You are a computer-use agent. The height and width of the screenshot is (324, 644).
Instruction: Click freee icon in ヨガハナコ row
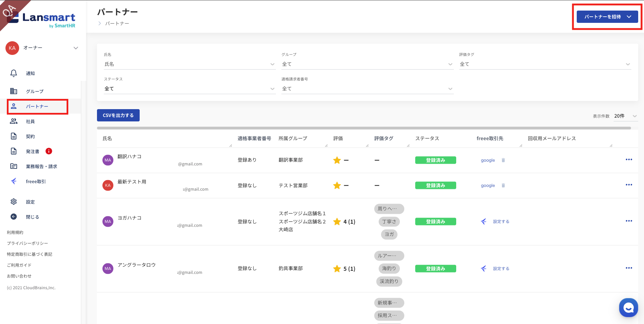click(484, 221)
